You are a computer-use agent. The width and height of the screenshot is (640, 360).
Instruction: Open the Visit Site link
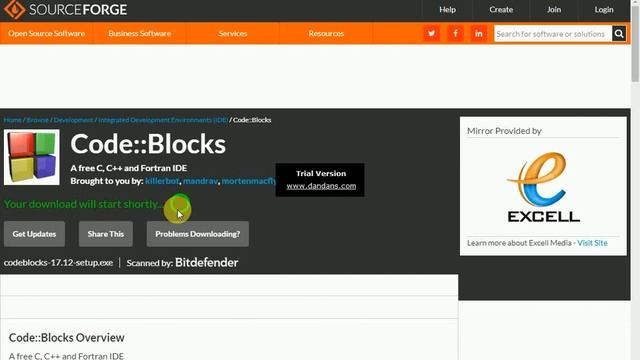pos(592,243)
